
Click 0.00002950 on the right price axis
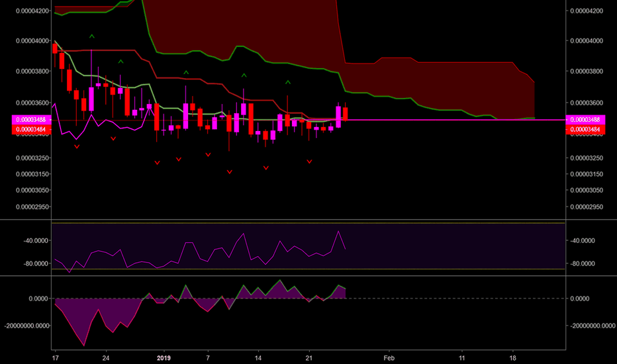click(x=587, y=207)
